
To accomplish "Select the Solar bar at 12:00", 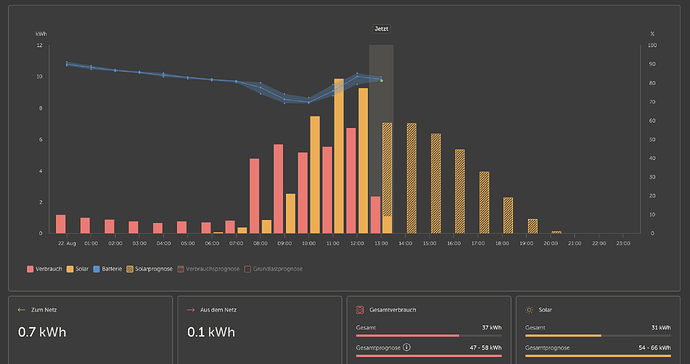I will click(363, 161).
